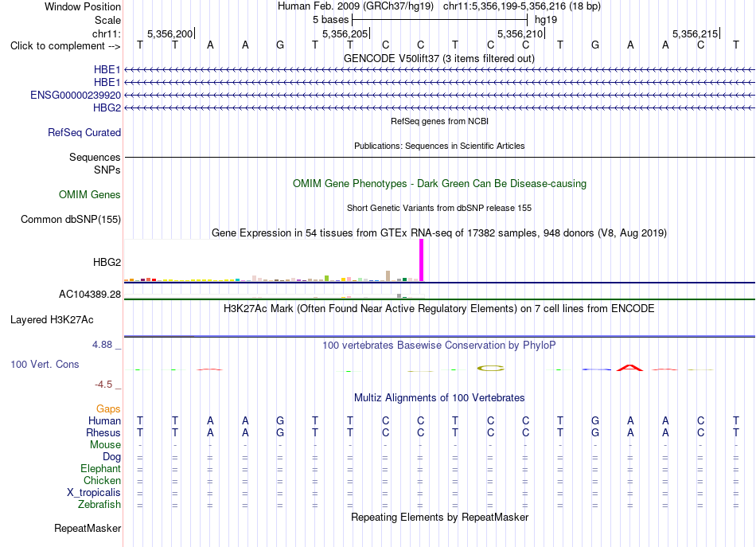Select the Rhesus species label
Image resolution: width=756 pixels, height=547 pixels.
tap(103, 432)
